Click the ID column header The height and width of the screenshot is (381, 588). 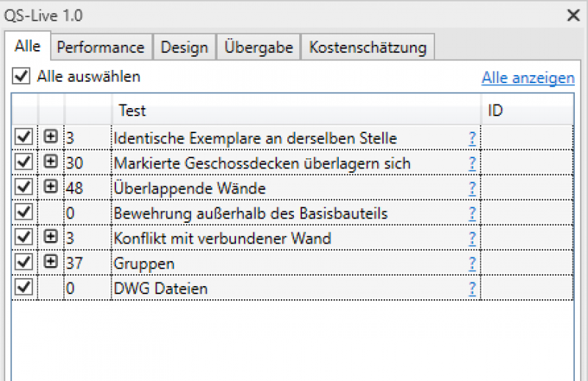pyautogui.click(x=527, y=111)
